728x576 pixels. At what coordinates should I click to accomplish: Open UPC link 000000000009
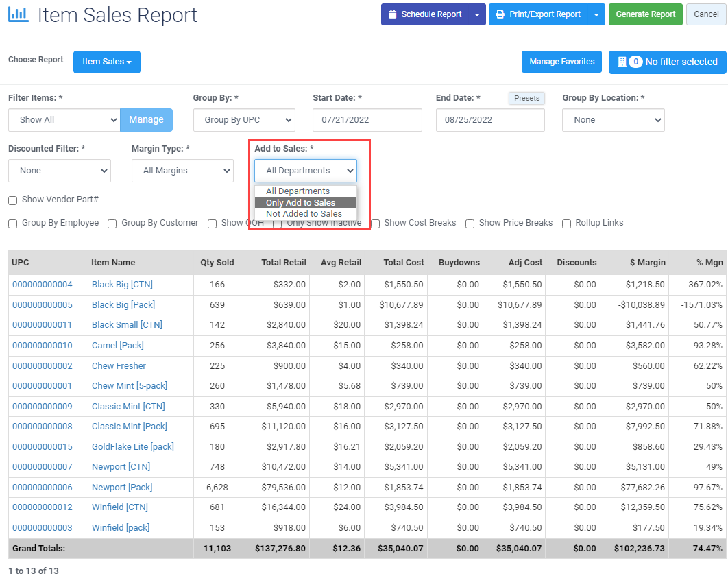(43, 406)
